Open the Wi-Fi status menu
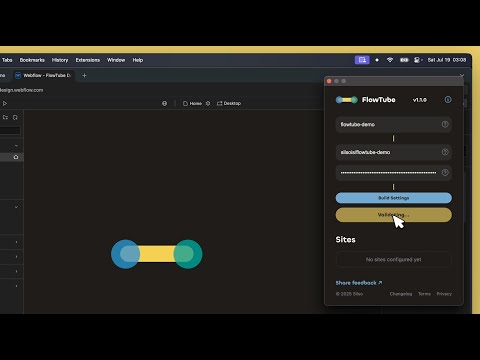 [390, 60]
